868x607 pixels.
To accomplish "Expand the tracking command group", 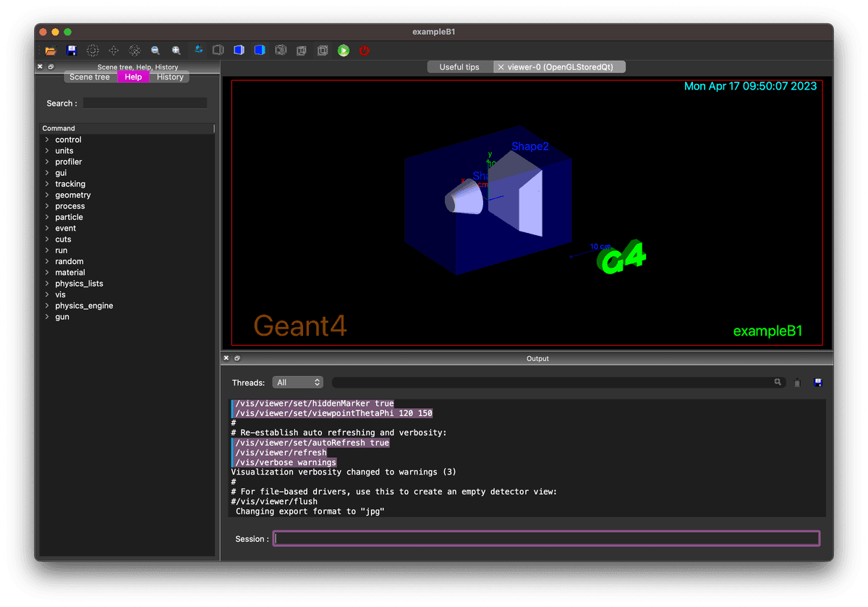I will coord(47,184).
